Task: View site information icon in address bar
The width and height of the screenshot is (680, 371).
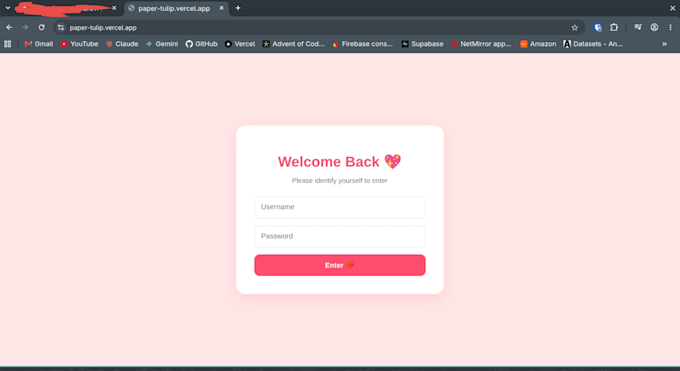Action: 61,27
